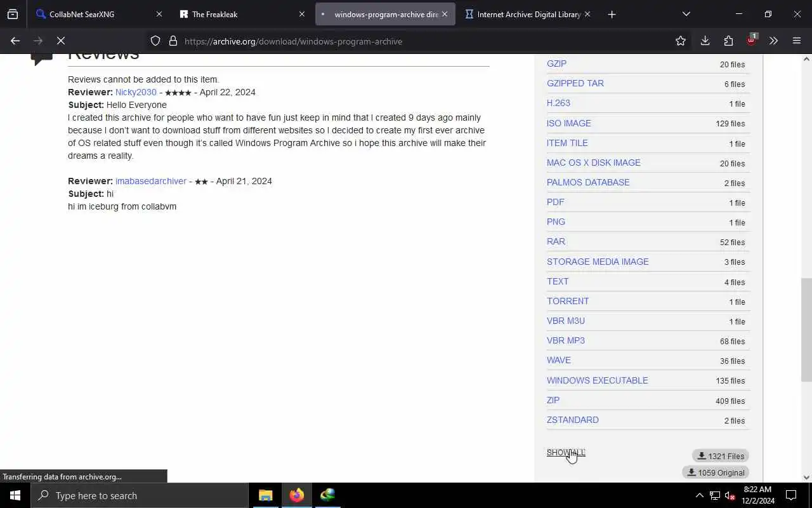This screenshot has height=508, width=812.
Task: Open Firefox downloads panel
Action: click(705, 41)
